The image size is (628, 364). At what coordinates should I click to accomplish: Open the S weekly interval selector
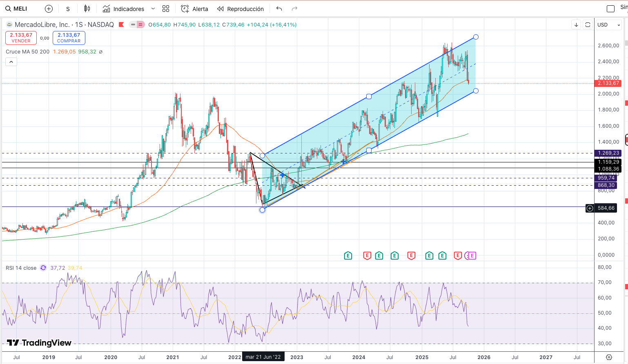[68, 9]
